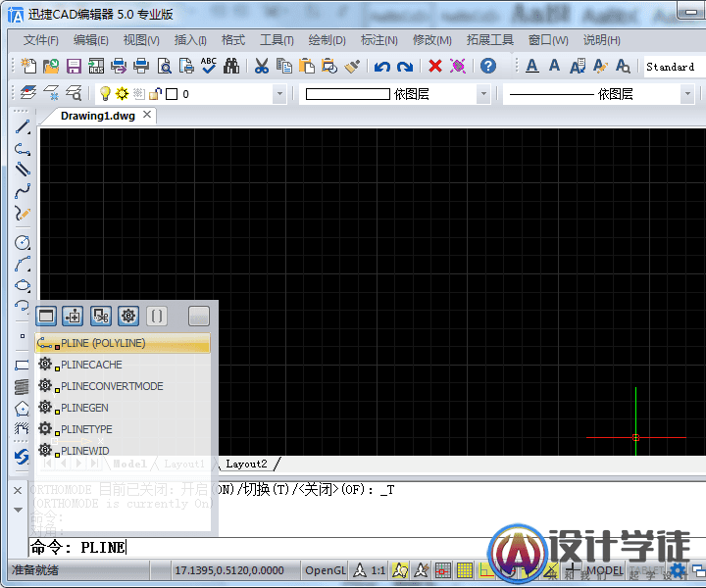
Task: Copy using the copy icon in the toolbar
Action: click(x=283, y=66)
